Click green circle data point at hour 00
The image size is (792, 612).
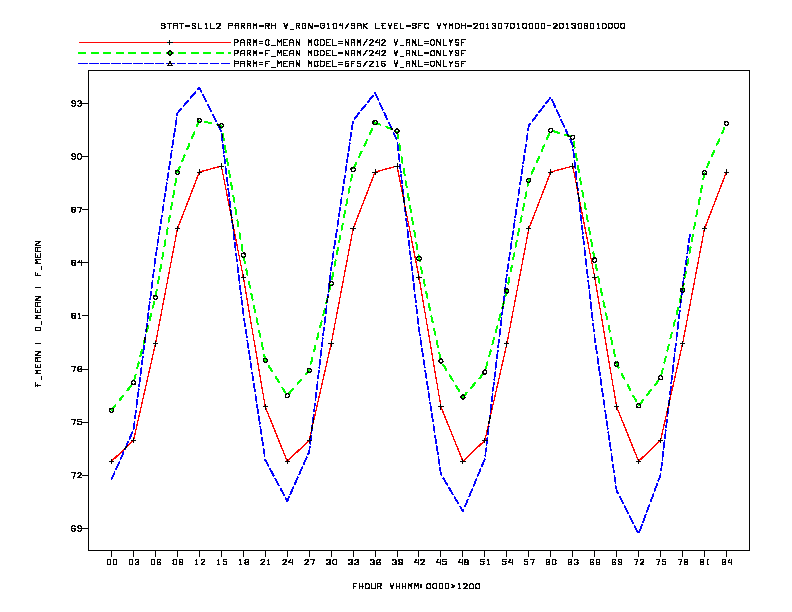pos(112,411)
